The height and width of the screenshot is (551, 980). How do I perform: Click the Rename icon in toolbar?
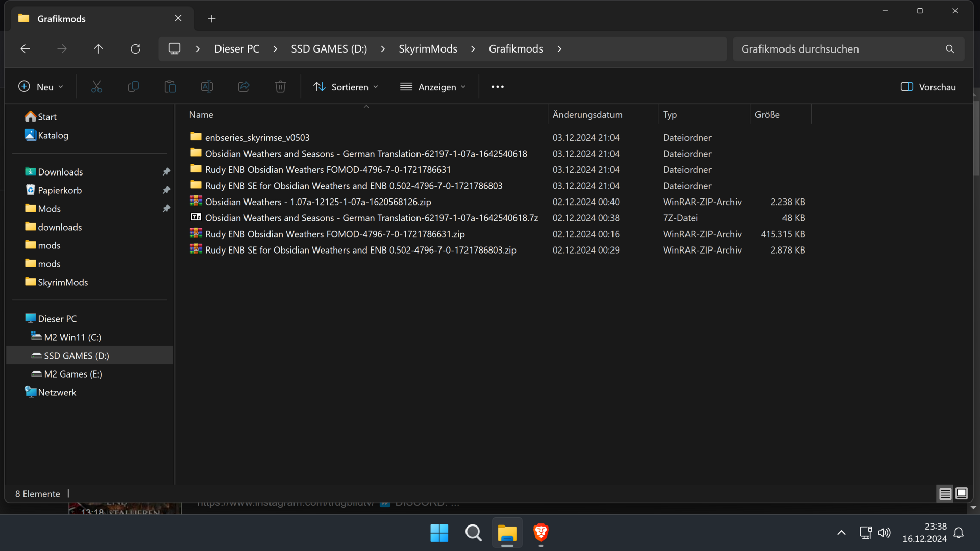click(207, 87)
